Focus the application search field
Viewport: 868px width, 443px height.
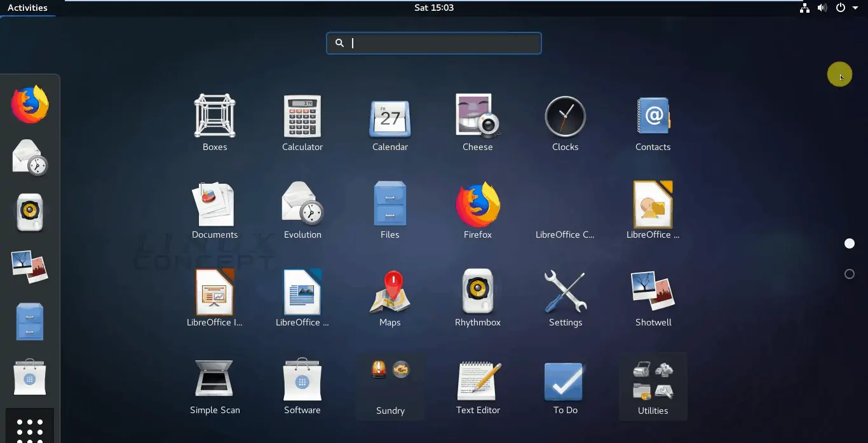(434, 43)
